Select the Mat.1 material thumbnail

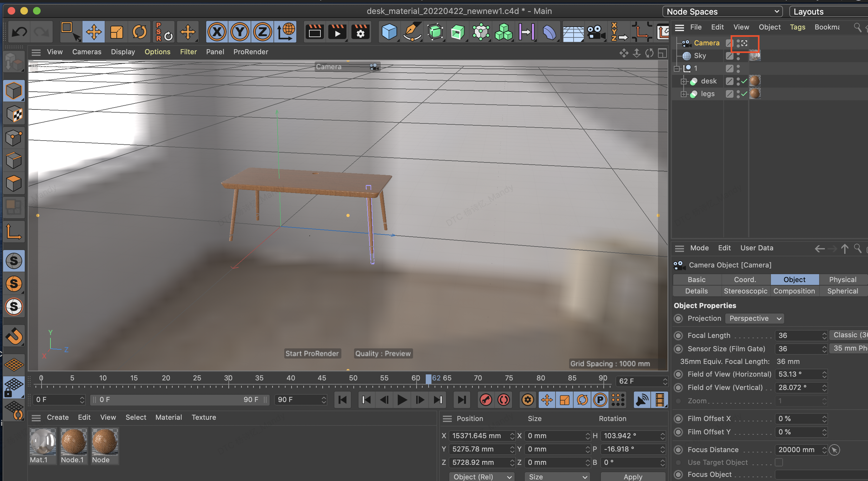(x=43, y=442)
